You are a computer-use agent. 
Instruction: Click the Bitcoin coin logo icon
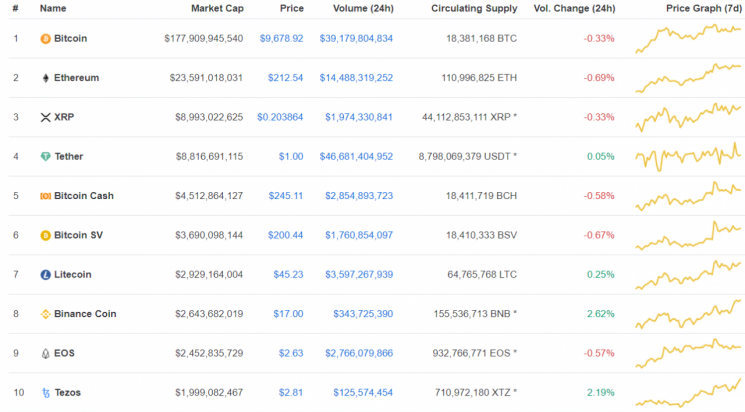(45, 38)
